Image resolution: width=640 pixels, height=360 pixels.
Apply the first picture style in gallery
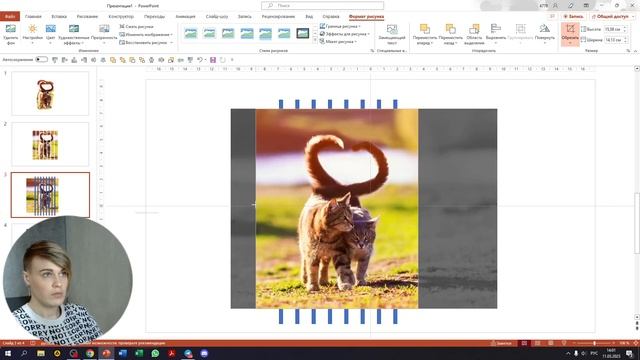pyautogui.click(x=191, y=33)
